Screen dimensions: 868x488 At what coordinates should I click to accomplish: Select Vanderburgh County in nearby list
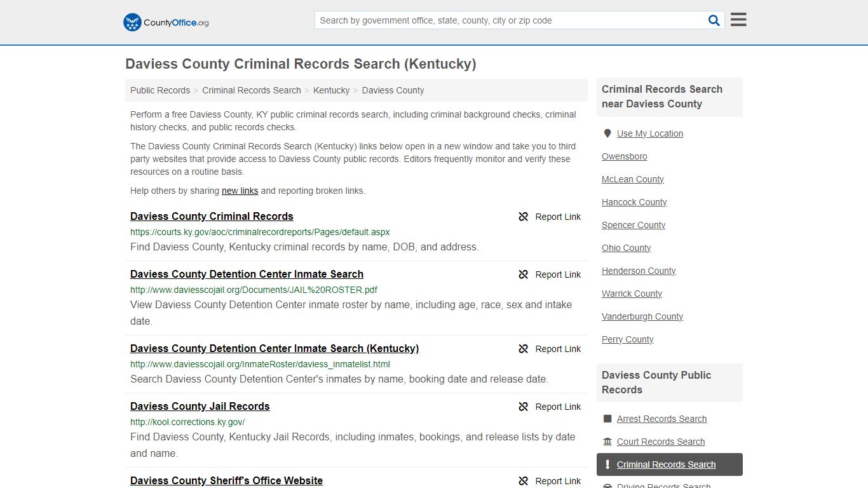pos(642,316)
